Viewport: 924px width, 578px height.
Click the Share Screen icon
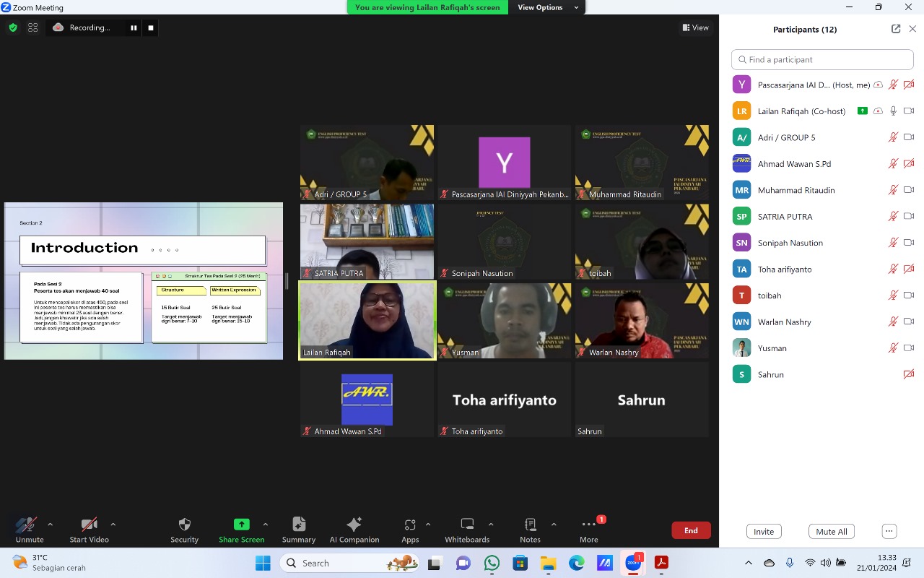(x=241, y=525)
